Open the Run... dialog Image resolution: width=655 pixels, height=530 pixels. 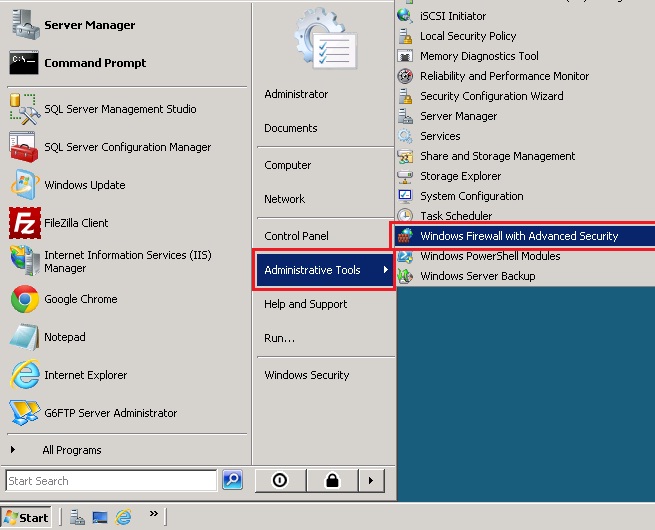pos(279,338)
